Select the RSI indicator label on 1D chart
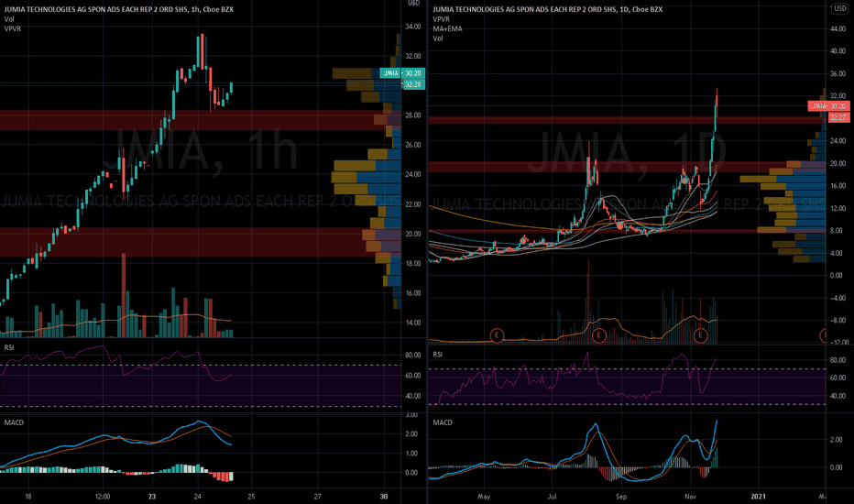The height and width of the screenshot is (504, 854). coord(437,354)
